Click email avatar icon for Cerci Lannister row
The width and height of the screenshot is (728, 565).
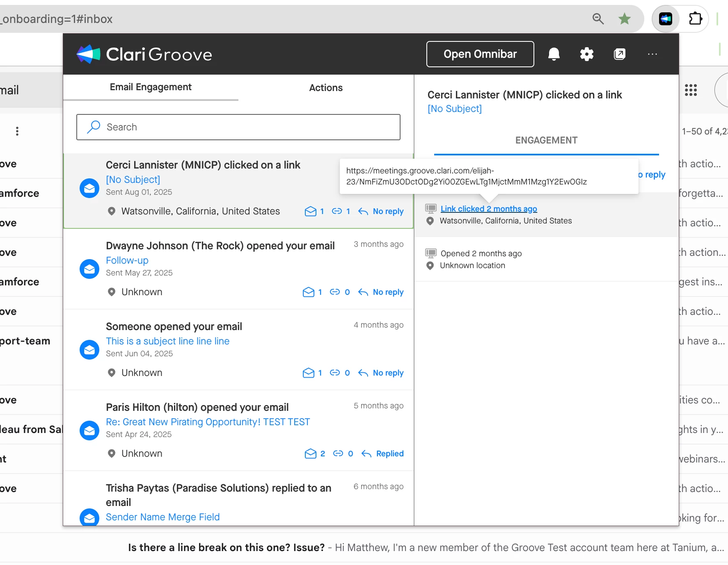click(89, 188)
